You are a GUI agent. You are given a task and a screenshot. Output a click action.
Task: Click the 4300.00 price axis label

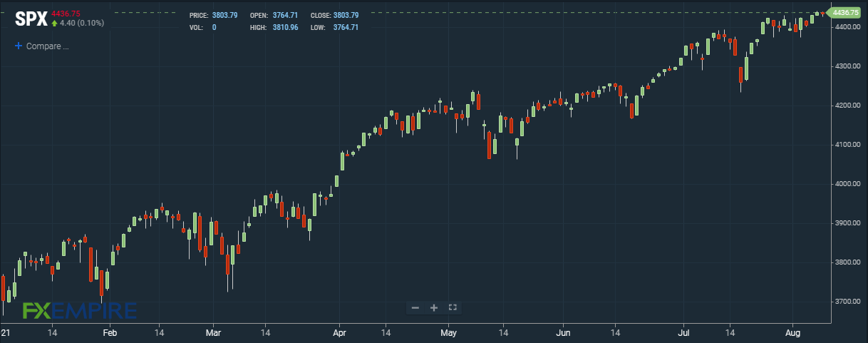(848, 66)
